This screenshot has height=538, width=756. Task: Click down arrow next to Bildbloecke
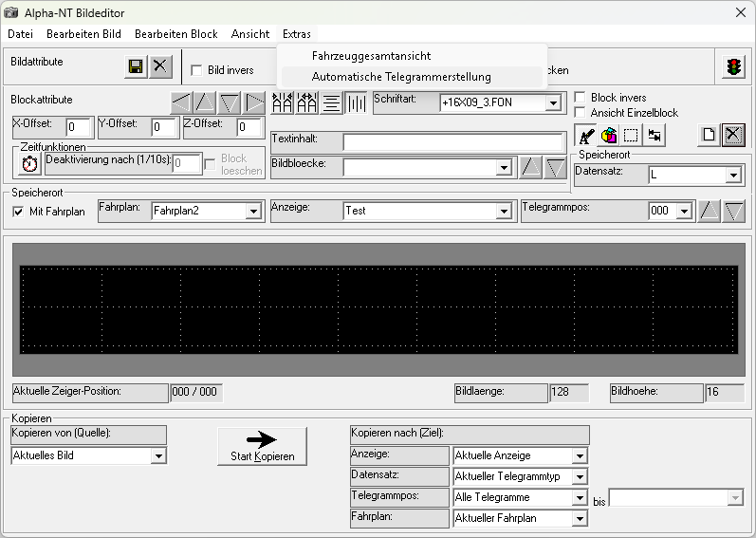point(555,167)
